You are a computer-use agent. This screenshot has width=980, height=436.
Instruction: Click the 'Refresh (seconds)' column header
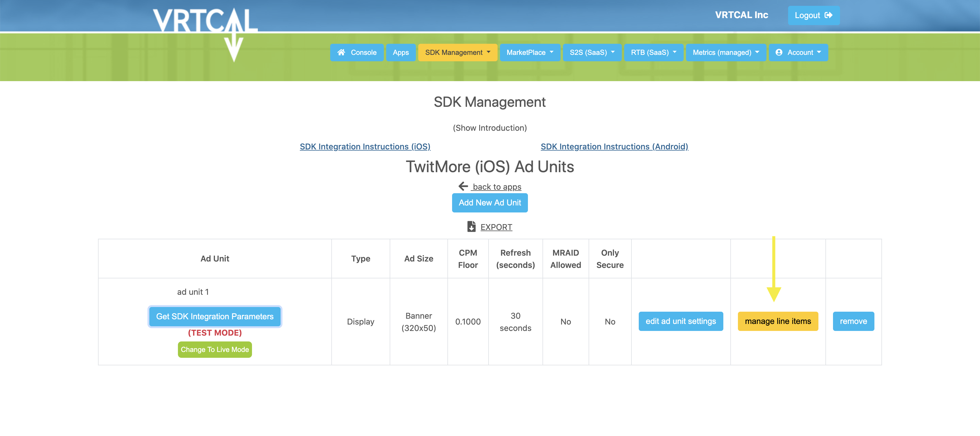pyautogui.click(x=515, y=259)
